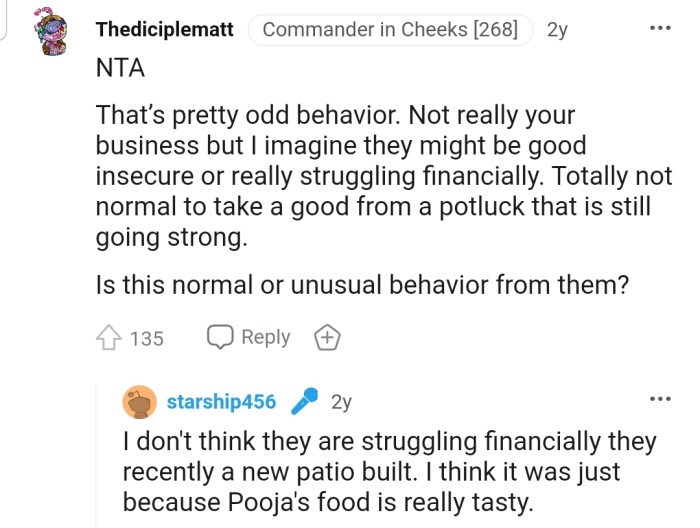
Task: Click the "pretty odd behavior" comment paragraph
Action: click(370, 176)
